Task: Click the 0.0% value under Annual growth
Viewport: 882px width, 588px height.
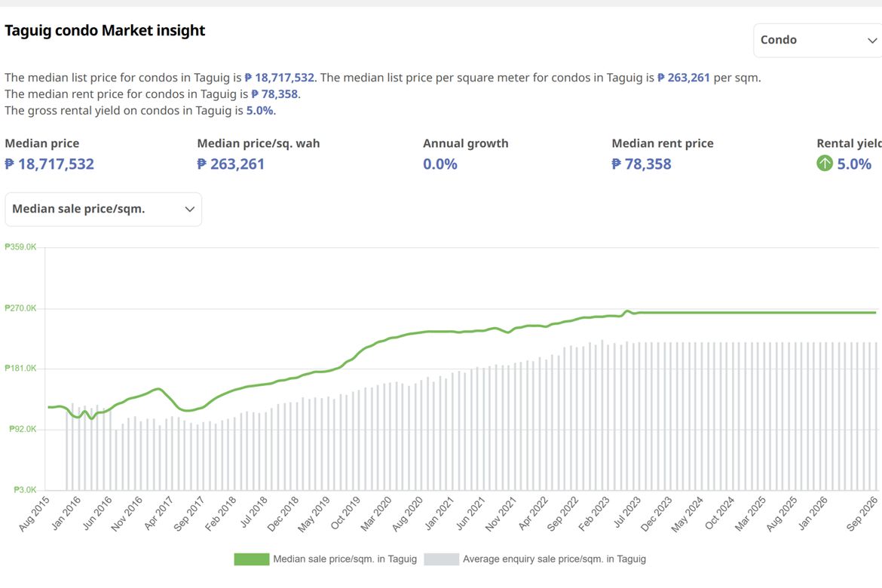Action: coord(440,164)
